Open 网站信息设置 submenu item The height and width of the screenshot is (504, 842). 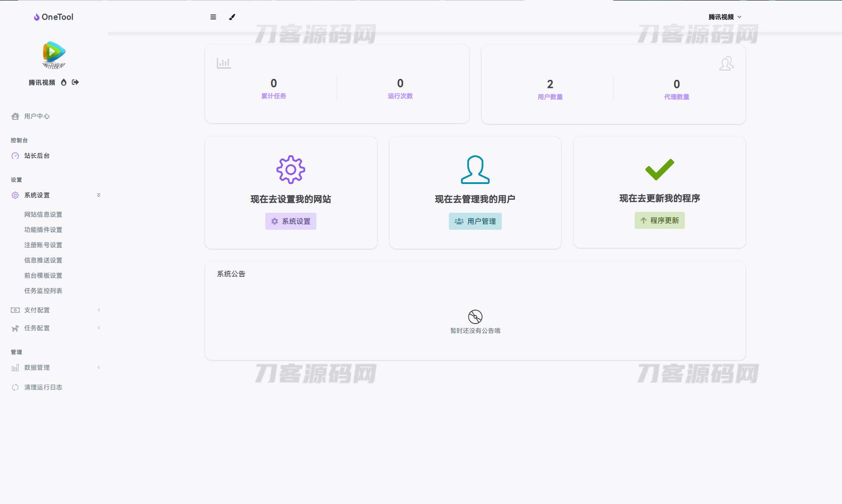point(43,215)
